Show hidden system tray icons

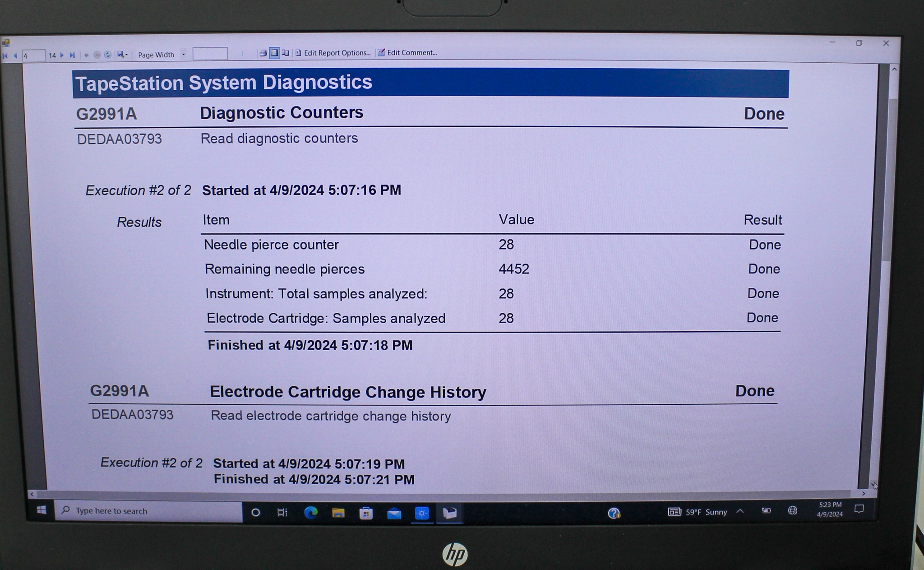pyautogui.click(x=741, y=511)
